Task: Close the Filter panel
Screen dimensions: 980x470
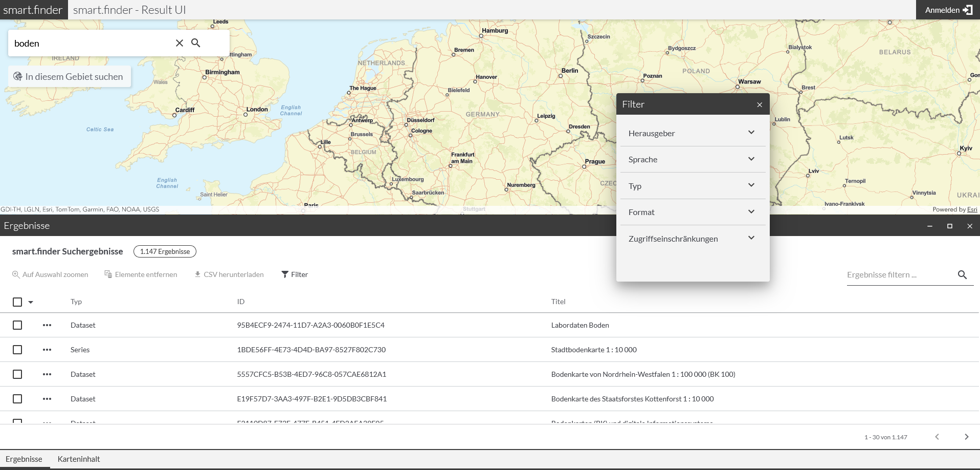Action: 760,104
